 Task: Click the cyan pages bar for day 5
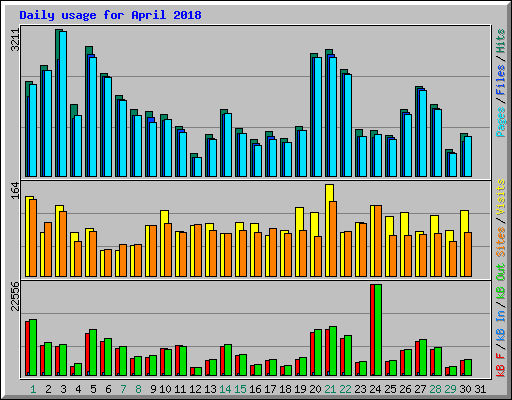93,117
